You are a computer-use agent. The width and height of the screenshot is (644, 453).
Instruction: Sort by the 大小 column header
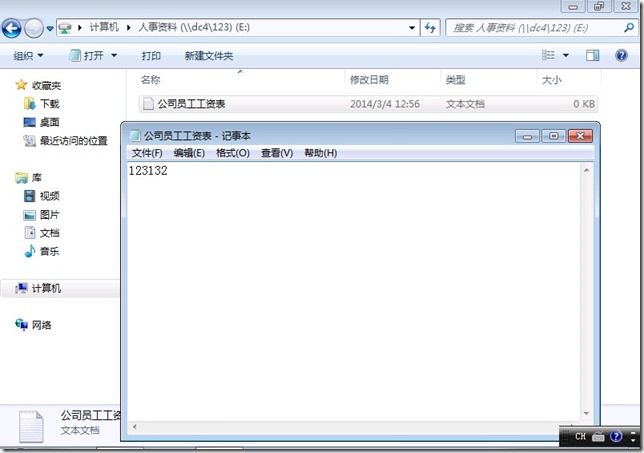551,80
